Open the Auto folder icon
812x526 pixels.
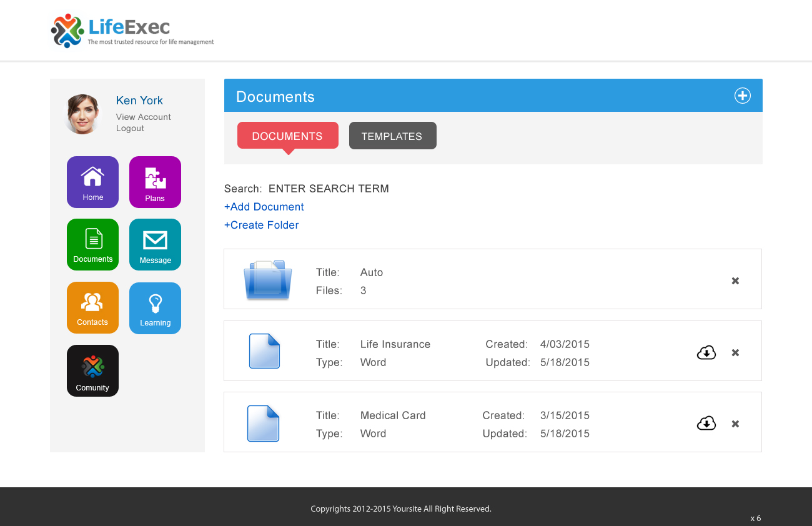(x=267, y=280)
